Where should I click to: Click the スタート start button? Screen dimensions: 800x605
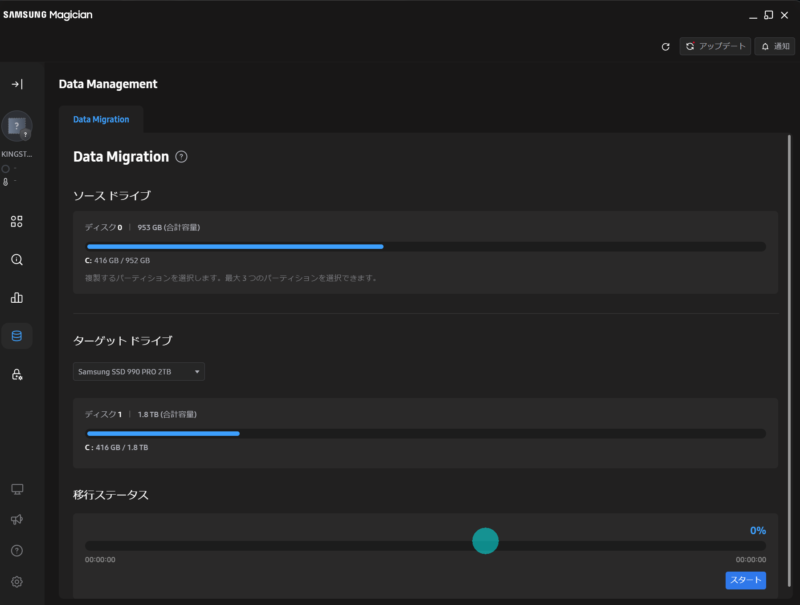coord(745,580)
